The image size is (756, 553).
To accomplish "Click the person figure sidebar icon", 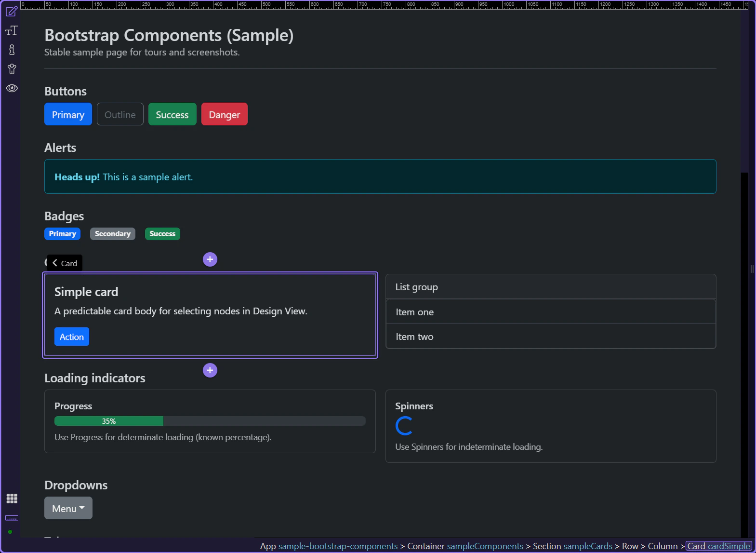I will pos(12,69).
